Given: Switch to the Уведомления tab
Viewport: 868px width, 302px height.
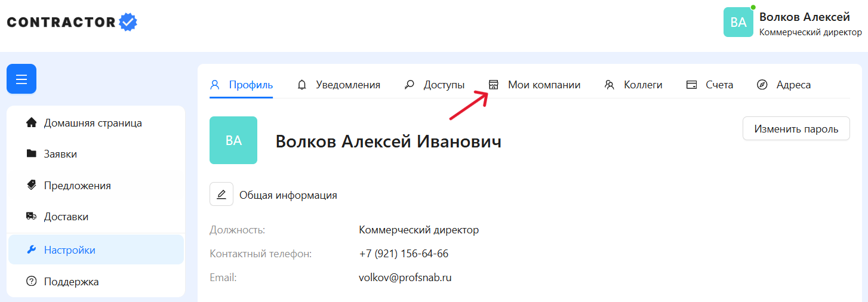Looking at the screenshot, I should pyautogui.click(x=338, y=85).
